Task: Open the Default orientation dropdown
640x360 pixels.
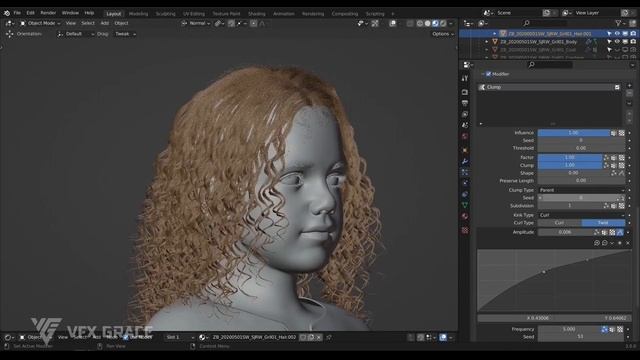Action: click(x=76, y=34)
